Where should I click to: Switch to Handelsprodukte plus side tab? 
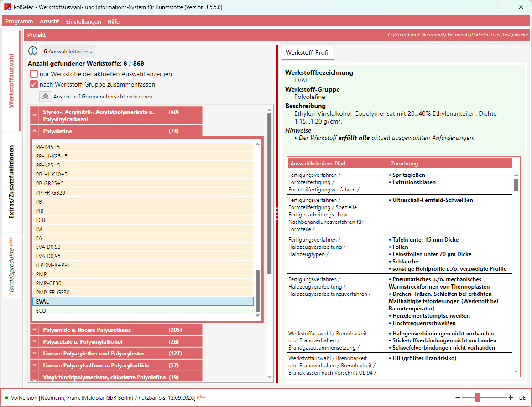point(11,266)
